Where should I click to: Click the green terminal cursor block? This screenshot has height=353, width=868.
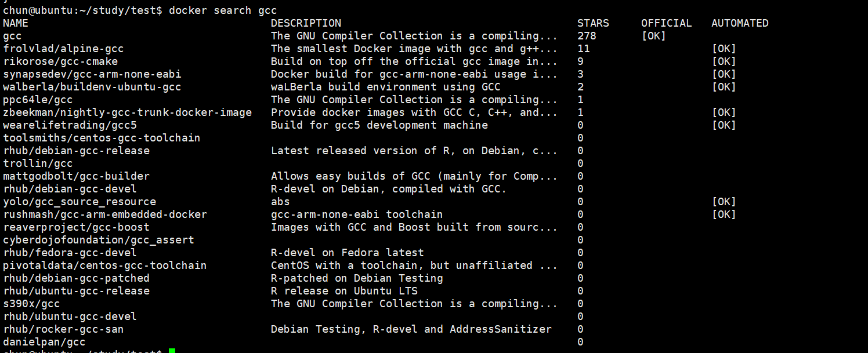coord(172,351)
